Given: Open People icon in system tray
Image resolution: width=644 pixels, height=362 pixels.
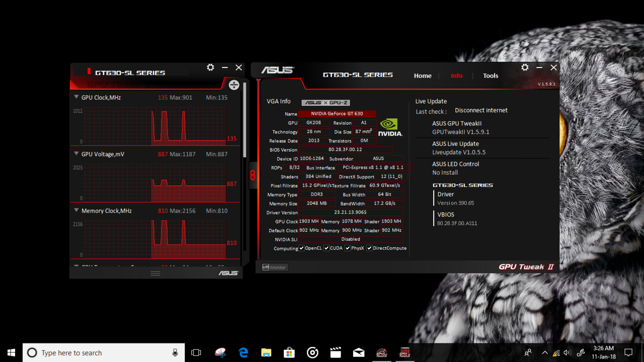Looking at the screenshot, I should tap(528, 352).
